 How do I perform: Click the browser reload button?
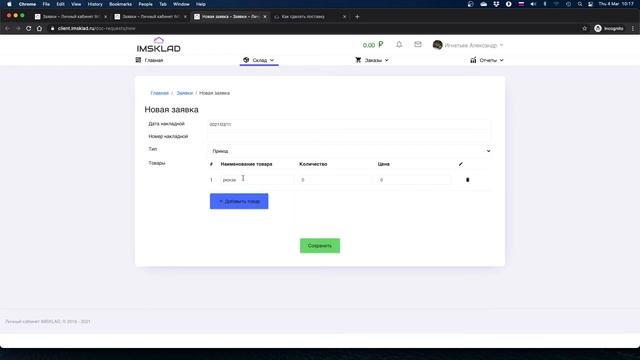point(29,28)
